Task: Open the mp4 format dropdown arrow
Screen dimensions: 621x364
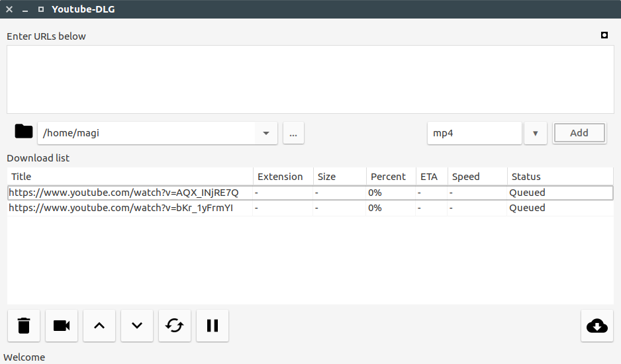Action: coord(536,133)
